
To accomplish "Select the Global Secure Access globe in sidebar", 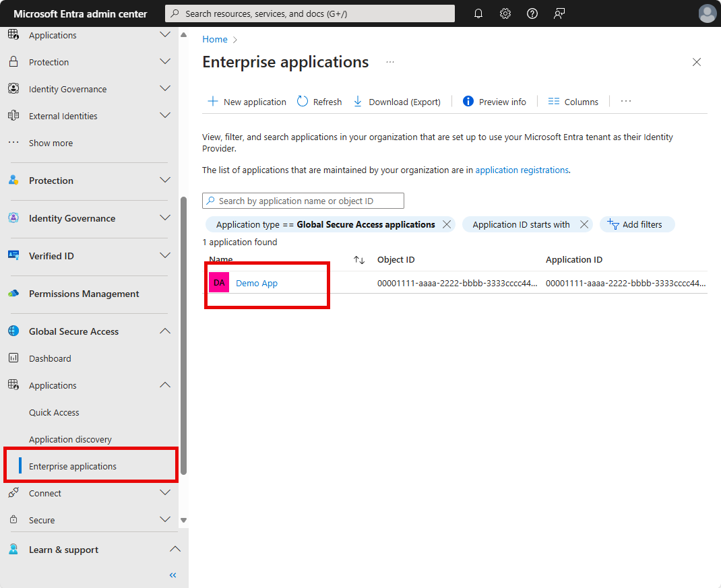I will point(15,331).
